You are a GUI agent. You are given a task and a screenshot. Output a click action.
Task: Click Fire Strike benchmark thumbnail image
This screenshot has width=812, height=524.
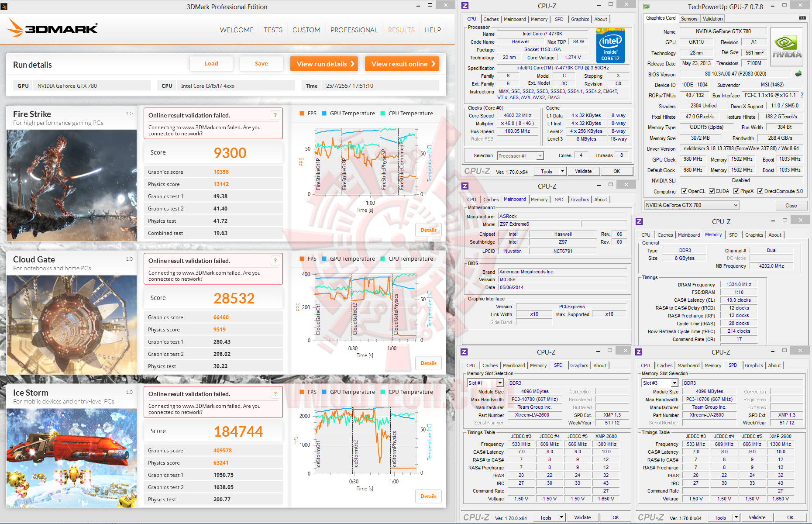point(72,186)
